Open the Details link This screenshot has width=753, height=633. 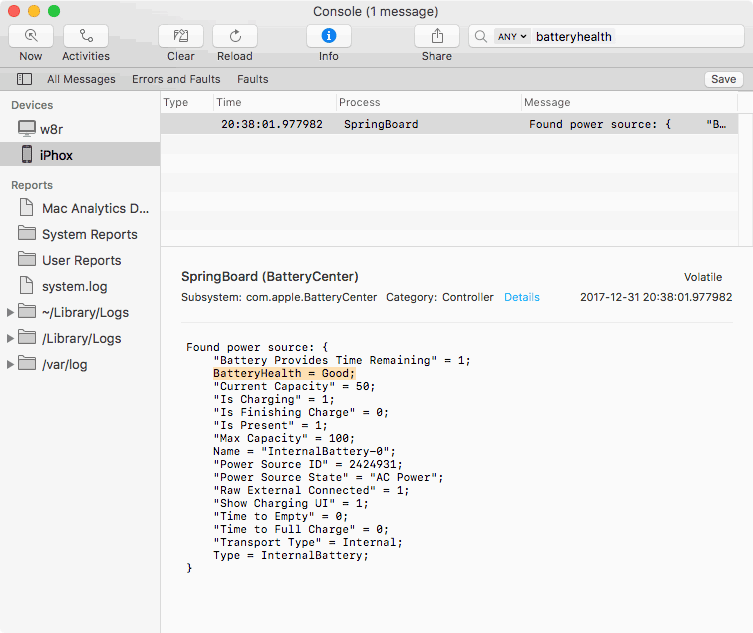(521, 297)
